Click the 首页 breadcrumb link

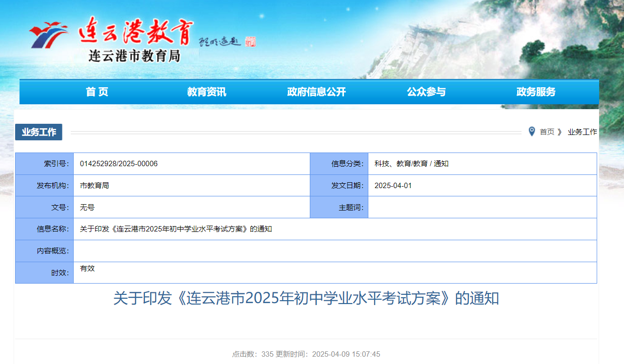tap(547, 132)
